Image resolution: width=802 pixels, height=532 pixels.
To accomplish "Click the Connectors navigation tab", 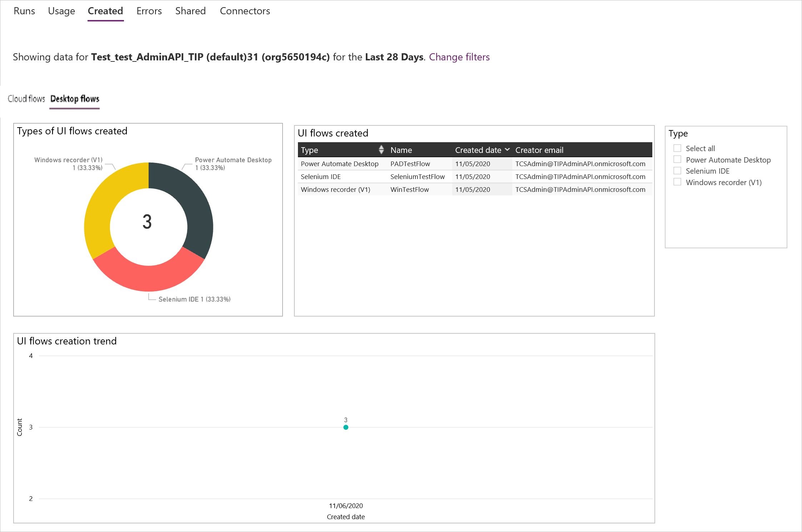I will click(x=244, y=10).
